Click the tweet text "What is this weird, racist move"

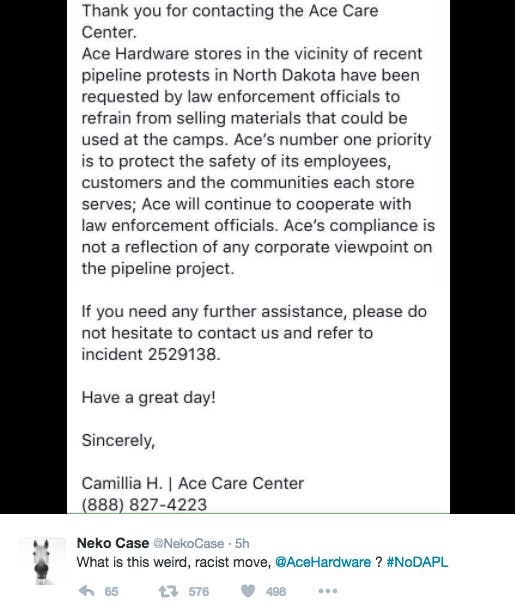[173, 562]
